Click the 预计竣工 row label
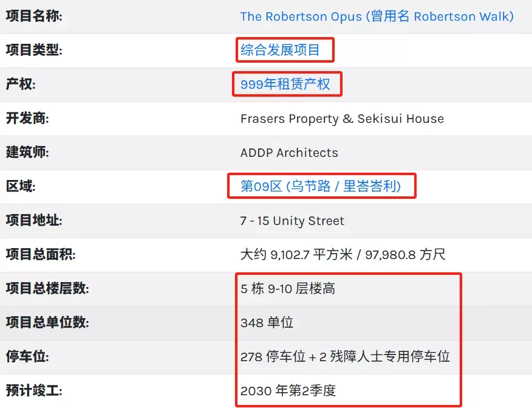This screenshot has width=532, height=408. 34,390
